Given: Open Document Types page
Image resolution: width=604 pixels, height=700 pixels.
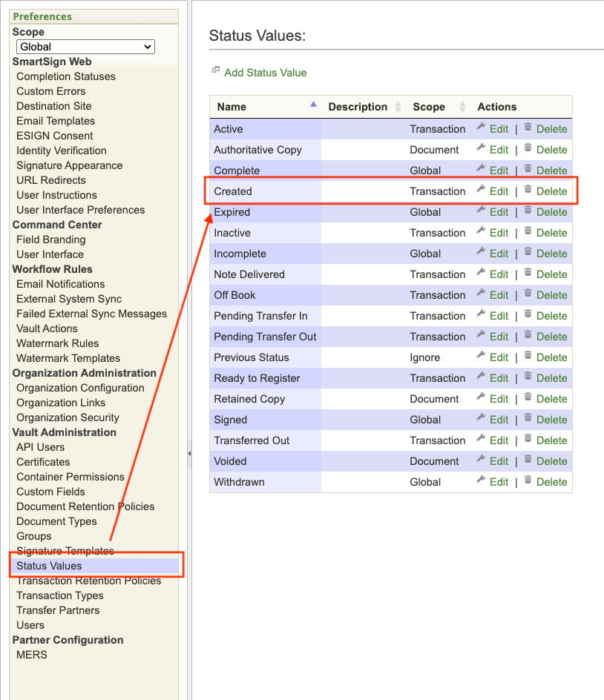Looking at the screenshot, I should pyautogui.click(x=56, y=521).
